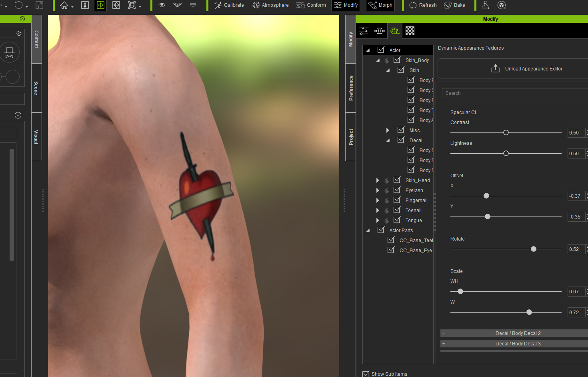Click the Lightness value field
Screen dimensions: 588x377
tap(577, 154)
